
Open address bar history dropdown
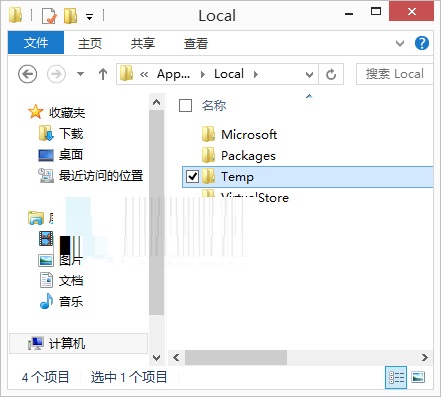tap(309, 74)
